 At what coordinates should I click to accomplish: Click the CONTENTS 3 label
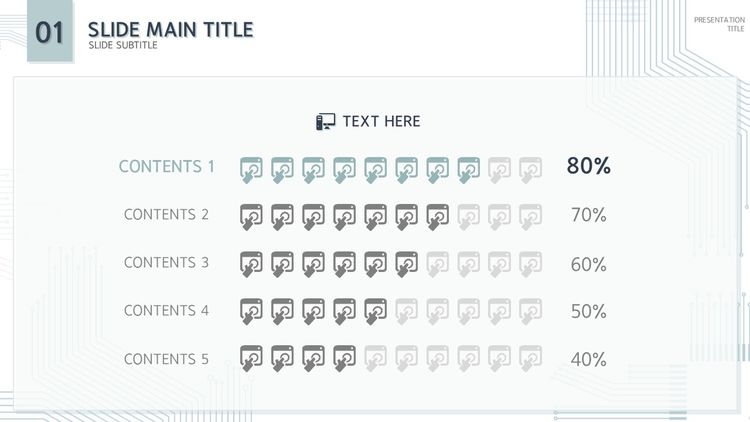point(166,262)
